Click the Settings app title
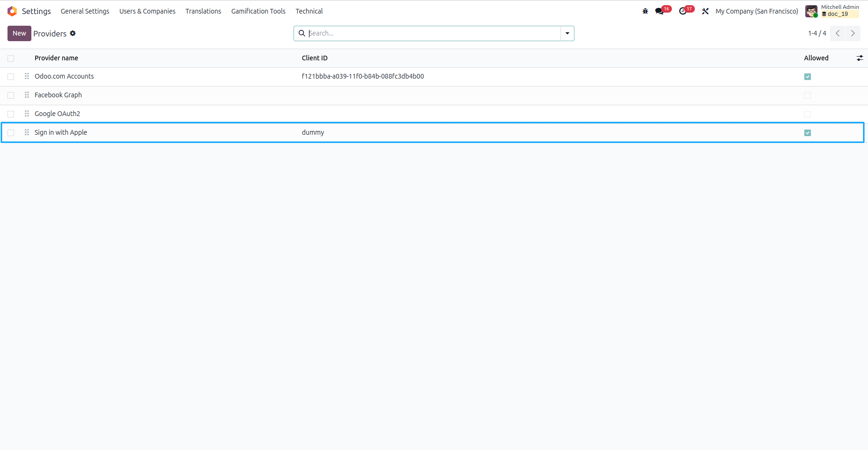This screenshot has width=868, height=450. tap(37, 11)
